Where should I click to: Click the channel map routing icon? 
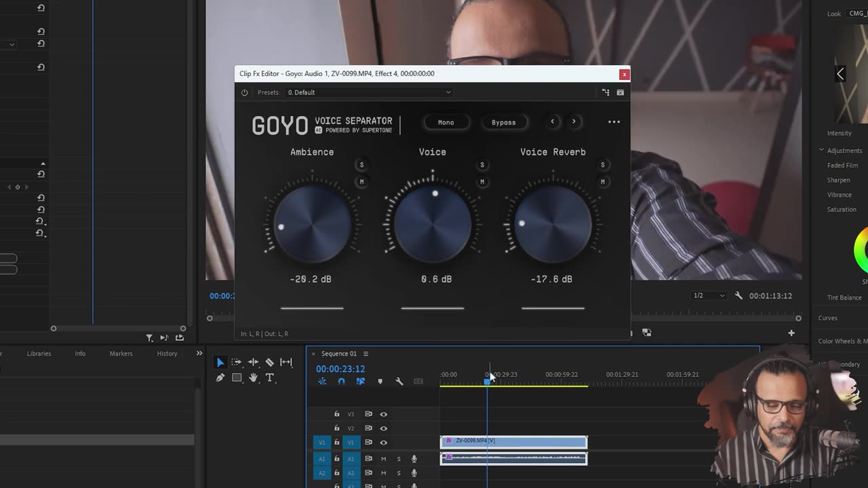coord(606,92)
